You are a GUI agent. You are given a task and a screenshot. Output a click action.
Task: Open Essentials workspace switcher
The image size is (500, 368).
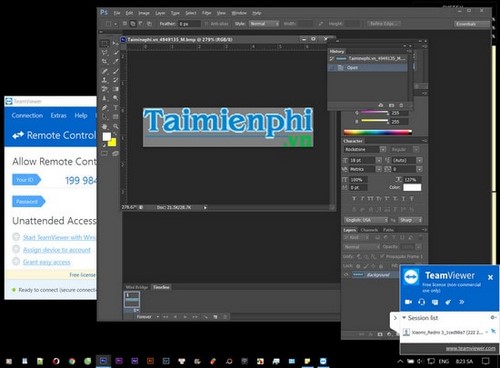[x=471, y=24]
